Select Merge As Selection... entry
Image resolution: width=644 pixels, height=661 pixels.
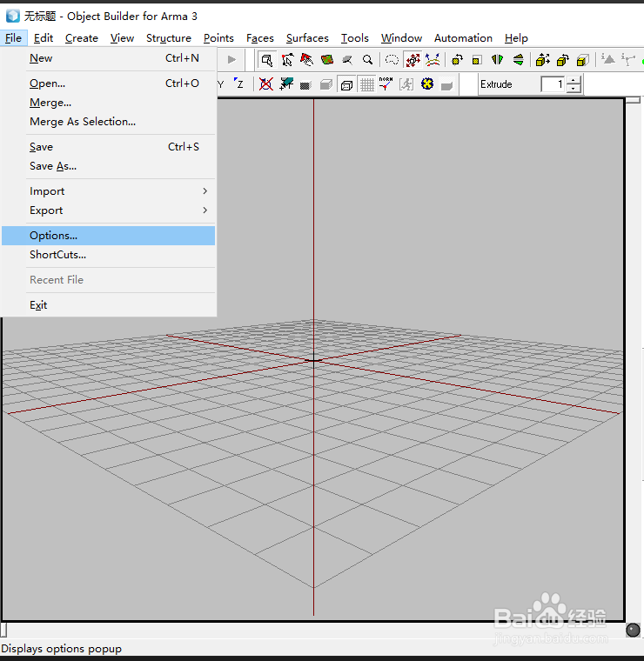click(x=109, y=122)
